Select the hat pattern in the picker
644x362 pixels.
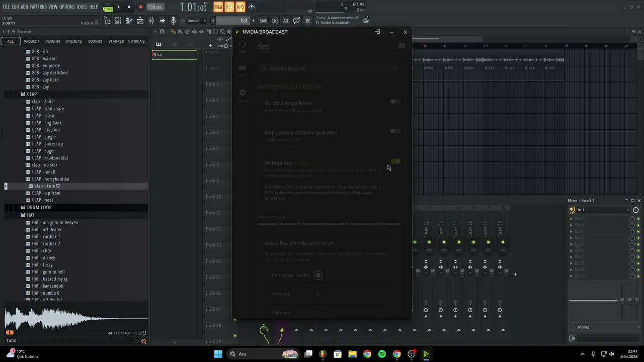pyautogui.click(x=175, y=55)
